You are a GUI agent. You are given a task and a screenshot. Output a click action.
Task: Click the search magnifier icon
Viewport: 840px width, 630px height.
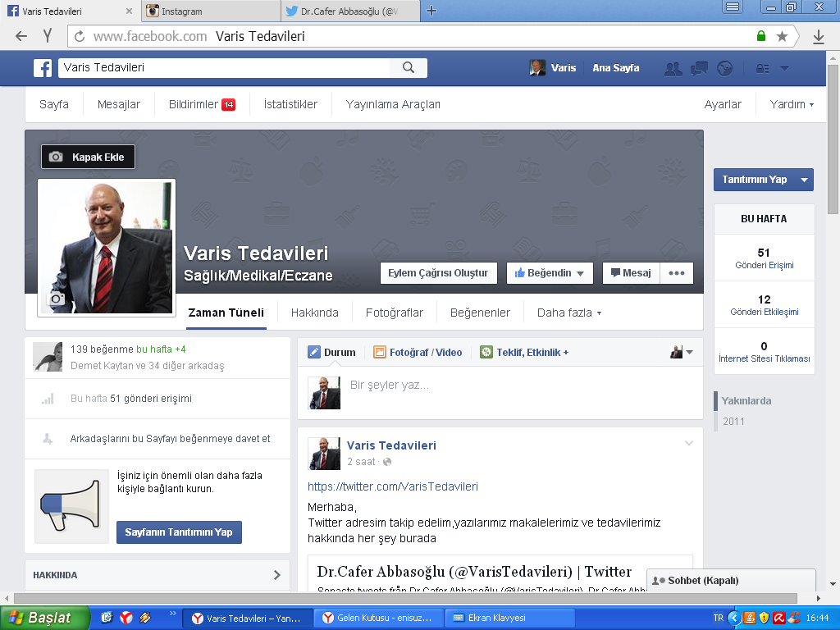409,67
